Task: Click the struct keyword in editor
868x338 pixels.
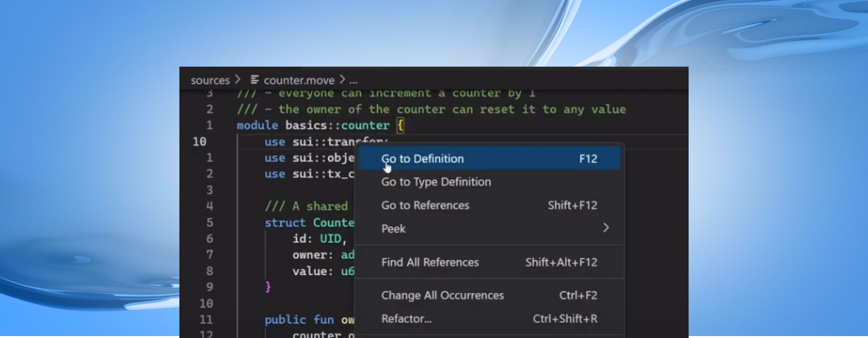Action: tap(285, 223)
